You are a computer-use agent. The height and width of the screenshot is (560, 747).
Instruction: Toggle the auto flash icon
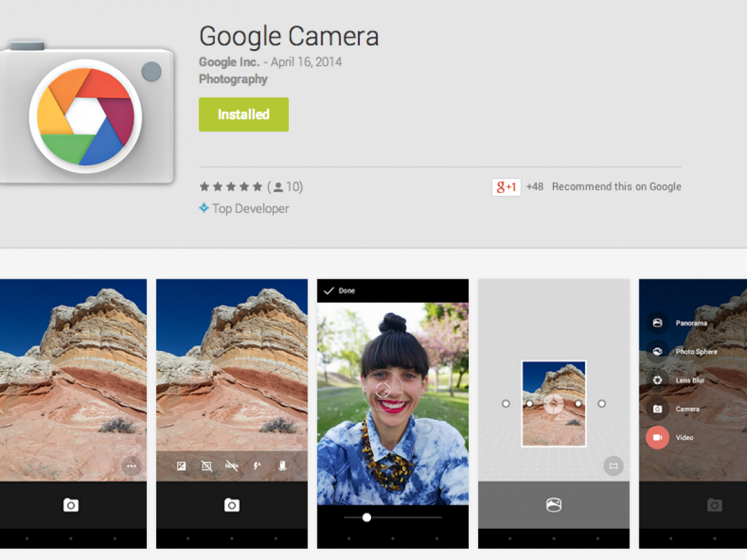coord(257,466)
